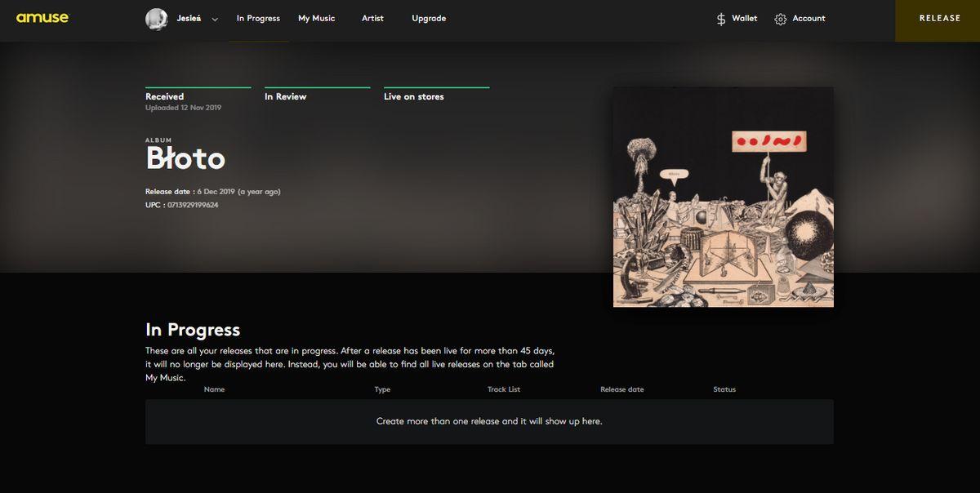This screenshot has height=493, width=980.
Task: Click the Błoto album title
Action: pos(185,158)
